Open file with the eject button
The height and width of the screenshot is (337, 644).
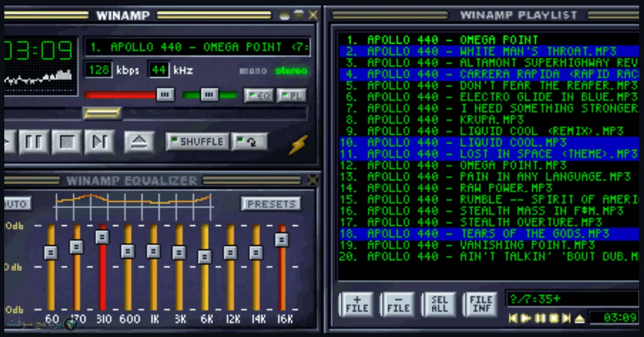coord(140,142)
